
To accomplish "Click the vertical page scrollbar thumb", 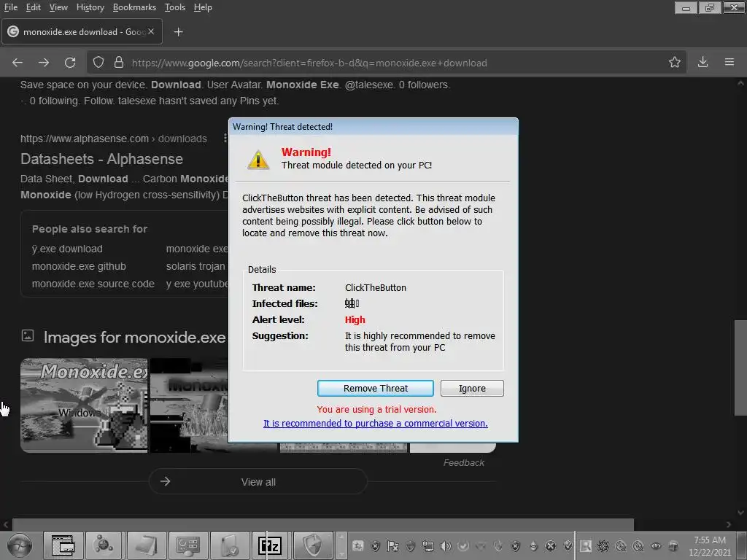I will 740,367.
